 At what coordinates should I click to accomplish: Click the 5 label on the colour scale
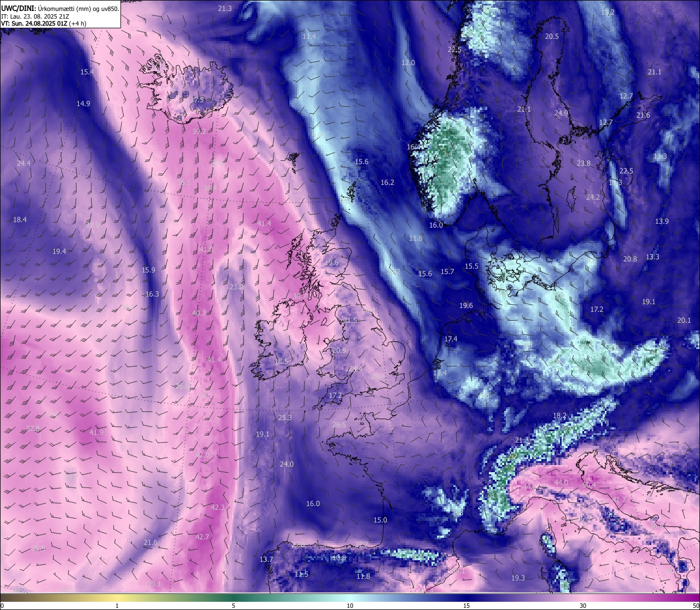click(x=234, y=606)
